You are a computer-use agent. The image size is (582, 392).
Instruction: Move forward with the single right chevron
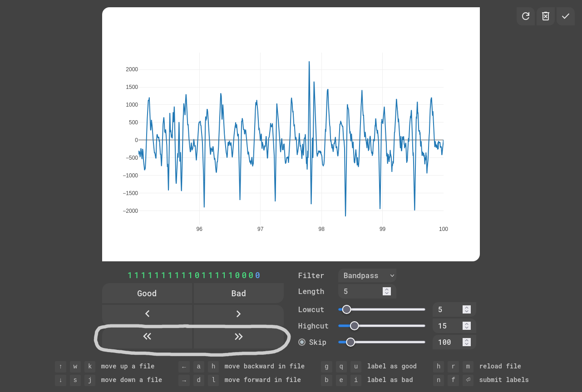(x=239, y=314)
